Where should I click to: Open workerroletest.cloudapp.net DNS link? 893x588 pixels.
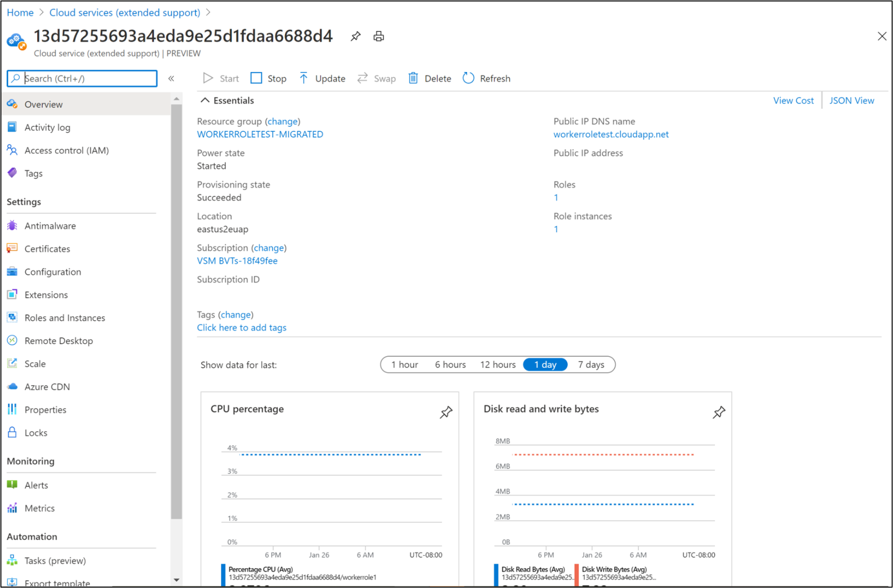point(611,134)
